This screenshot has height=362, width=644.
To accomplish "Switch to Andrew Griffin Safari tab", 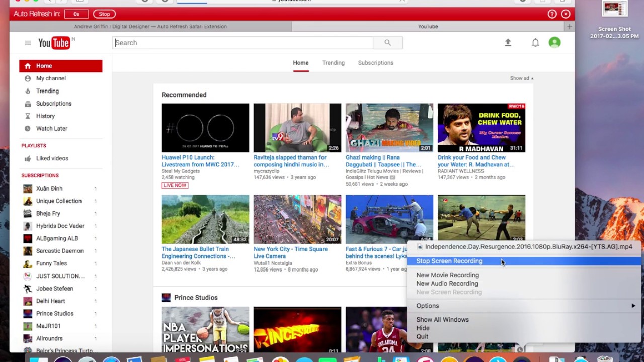I will click(x=150, y=27).
